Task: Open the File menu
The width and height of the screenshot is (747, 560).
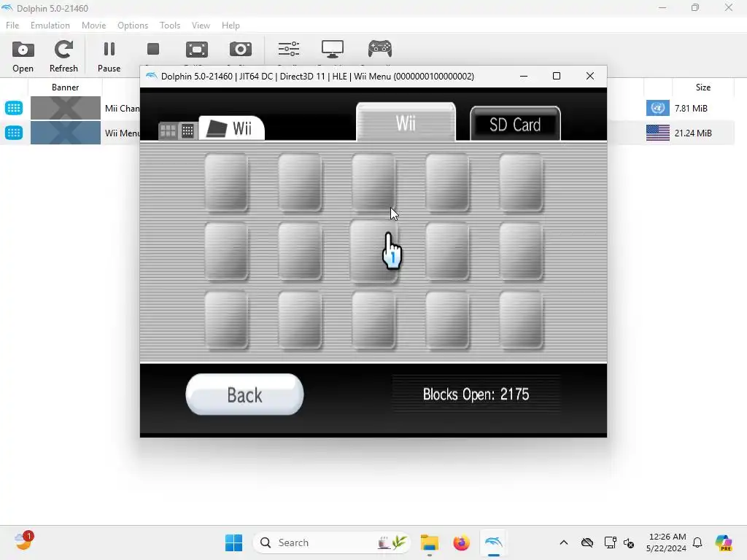Action: pyautogui.click(x=12, y=26)
